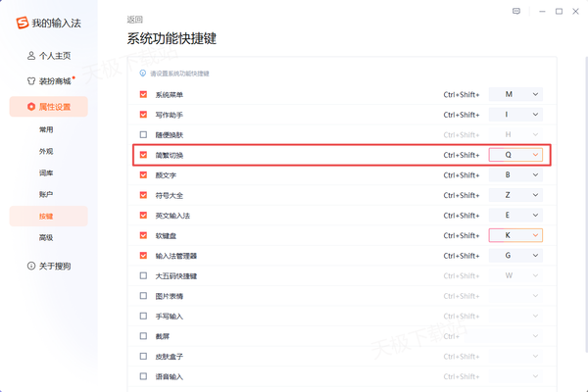The height and width of the screenshot is (392, 588).
Task: Toggle 简繁切换 checkbox
Action: 143,155
